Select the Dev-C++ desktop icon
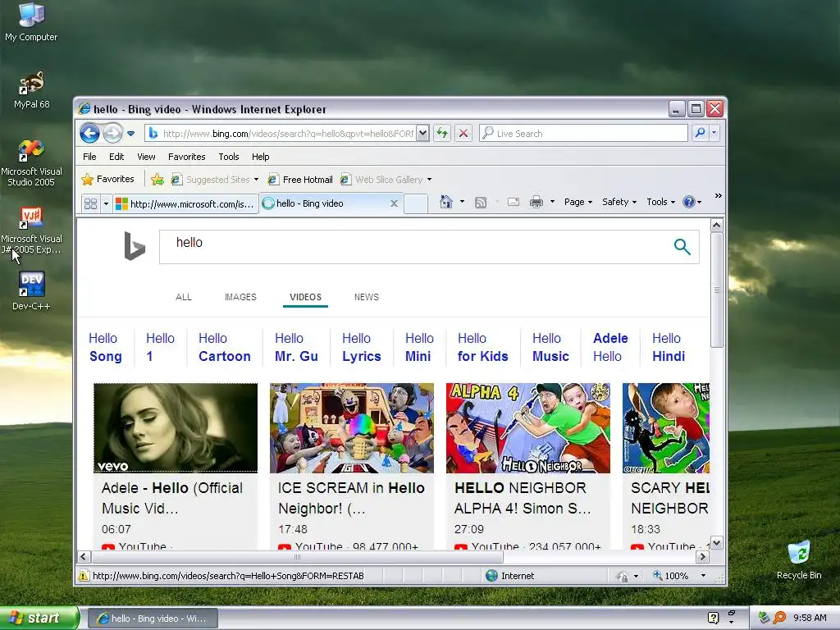Viewport: 840px width, 630px height. click(31, 290)
